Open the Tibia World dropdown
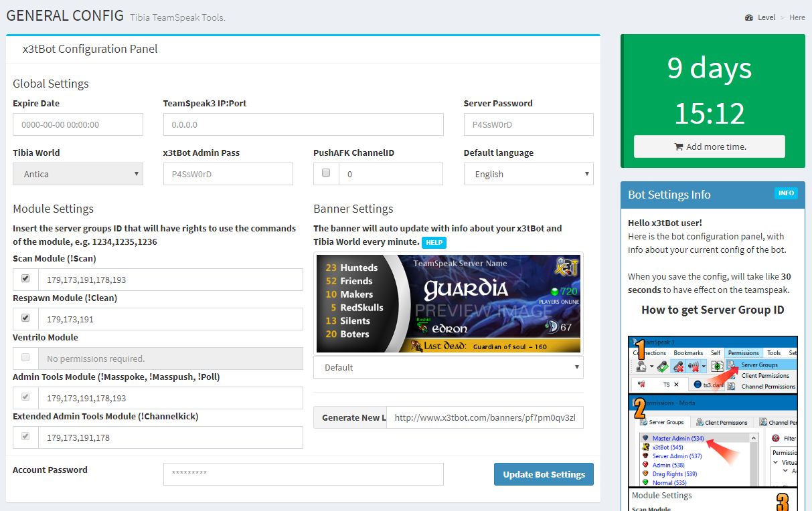This screenshot has width=812, height=511. [x=78, y=174]
